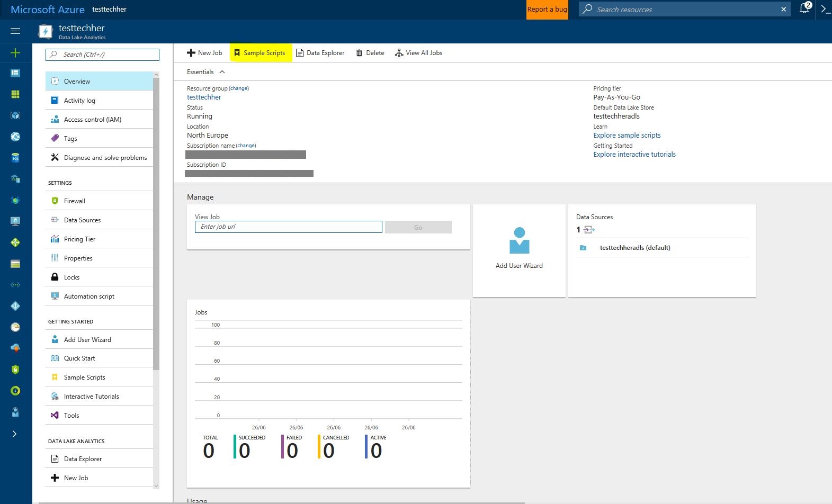This screenshot has width=832, height=504.
Task: Select testtechheradls (default) data source
Action: point(662,248)
